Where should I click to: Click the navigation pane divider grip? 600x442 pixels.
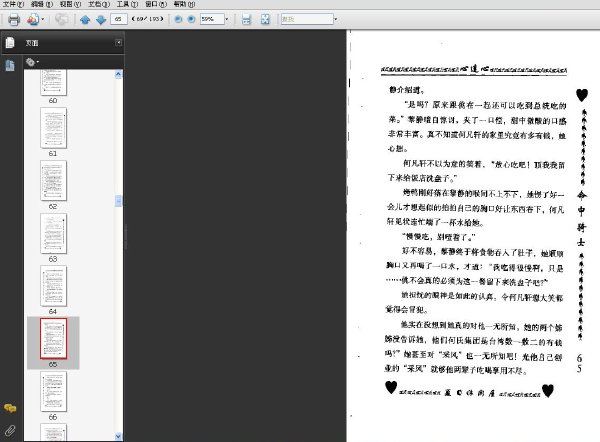coord(125,236)
